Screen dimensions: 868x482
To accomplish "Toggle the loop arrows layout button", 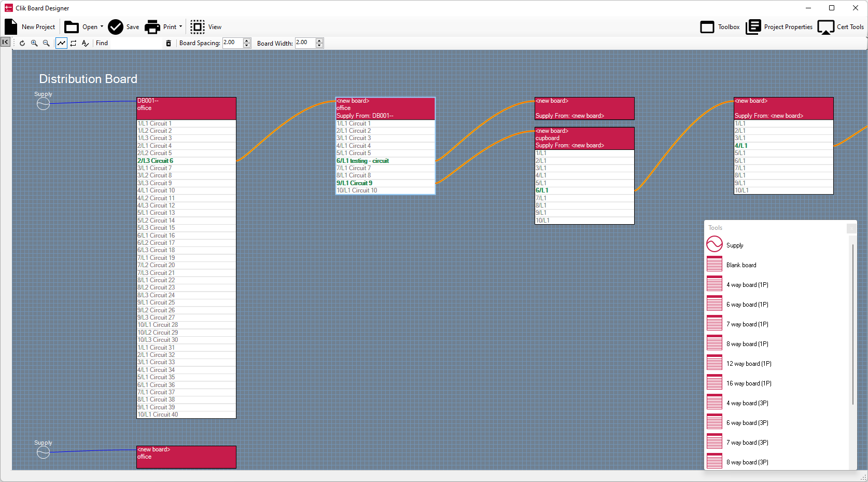I will point(73,44).
